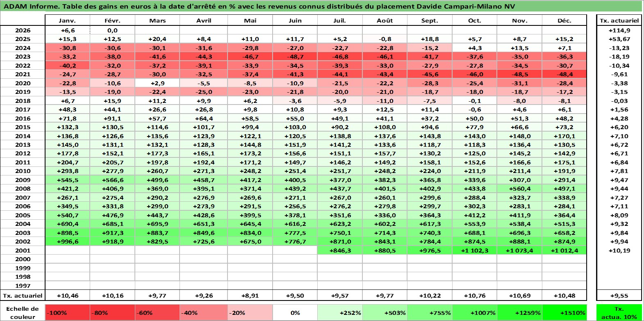This screenshot has height=321, width=644.
Task: Select the 2026 year row label
Action: point(23,30)
